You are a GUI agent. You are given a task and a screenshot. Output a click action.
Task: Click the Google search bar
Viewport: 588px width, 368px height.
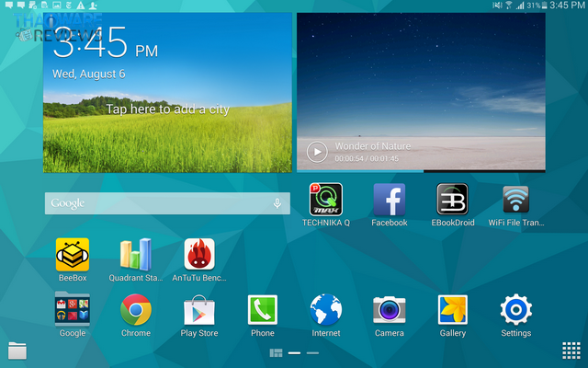tap(167, 203)
